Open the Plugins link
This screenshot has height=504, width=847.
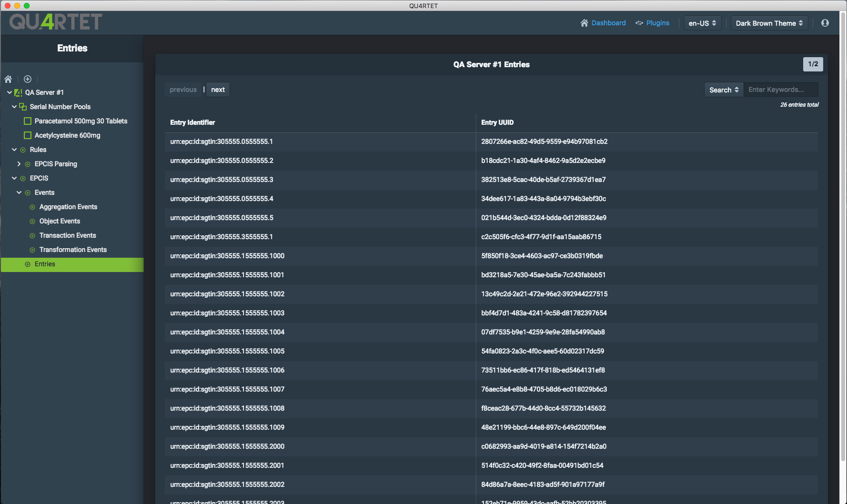(657, 23)
